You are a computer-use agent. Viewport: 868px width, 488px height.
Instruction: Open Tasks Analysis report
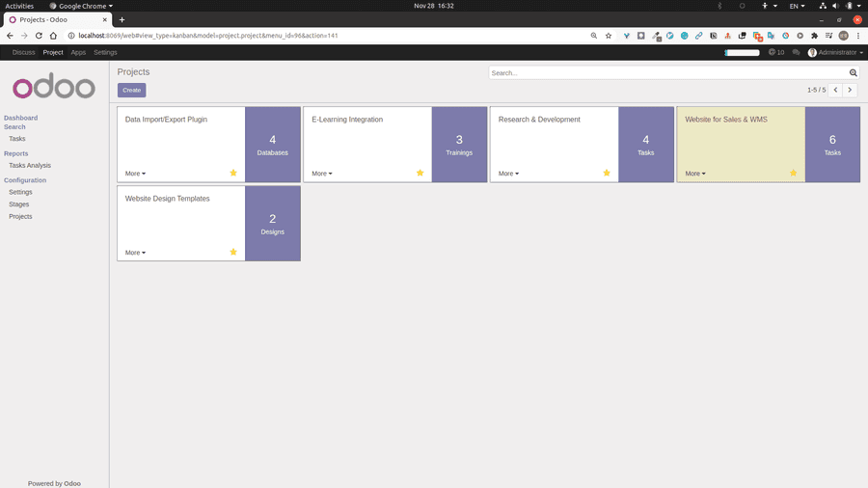click(x=30, y=166)
